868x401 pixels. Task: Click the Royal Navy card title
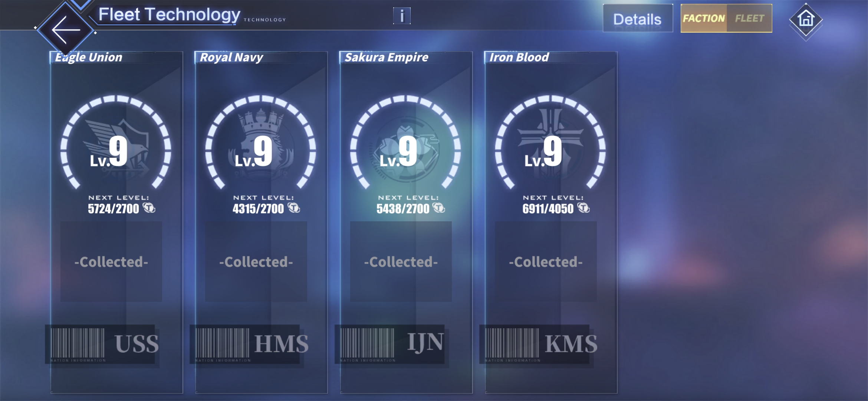231,57
